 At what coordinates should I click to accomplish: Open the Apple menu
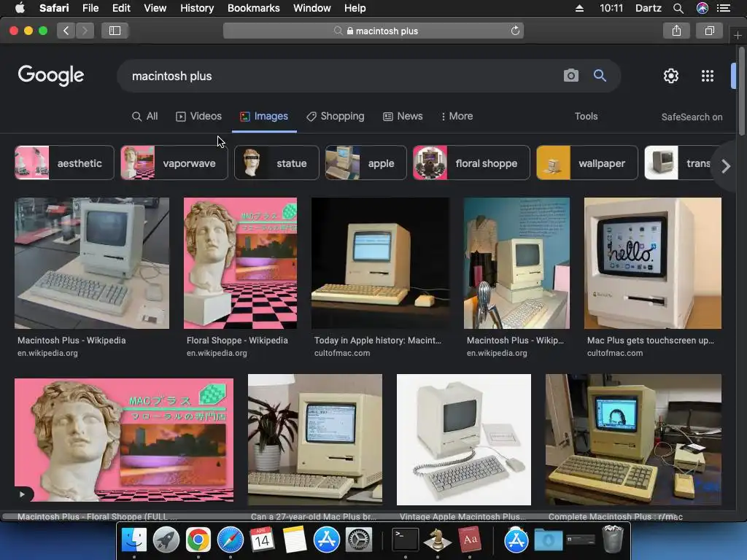point(20,8)
